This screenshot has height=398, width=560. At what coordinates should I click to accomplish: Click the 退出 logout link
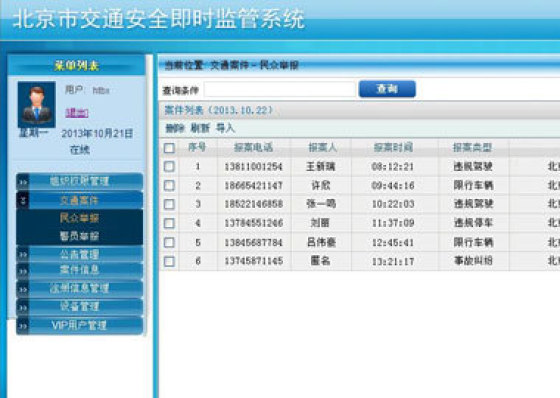tap(77, 113)
